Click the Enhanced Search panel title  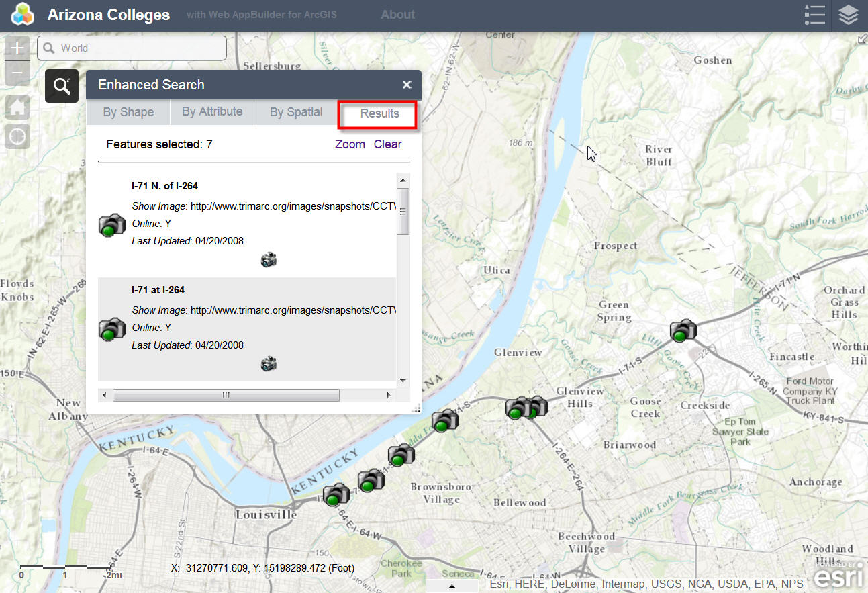point(151,85)
